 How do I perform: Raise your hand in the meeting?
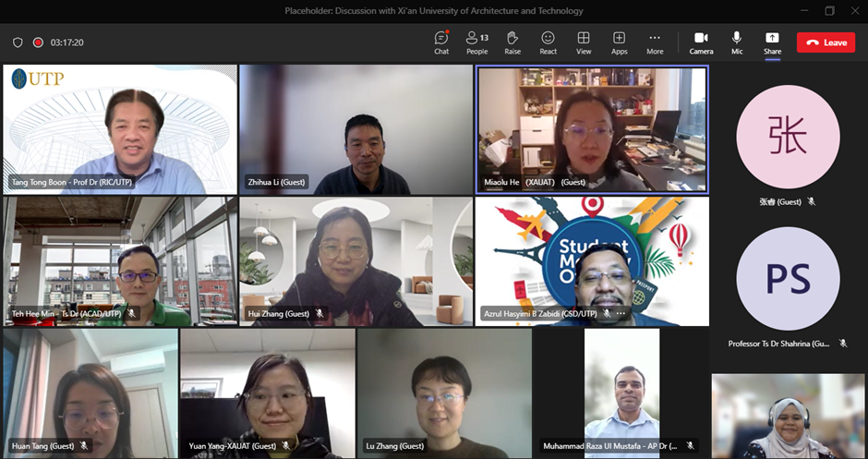[512, 42]
